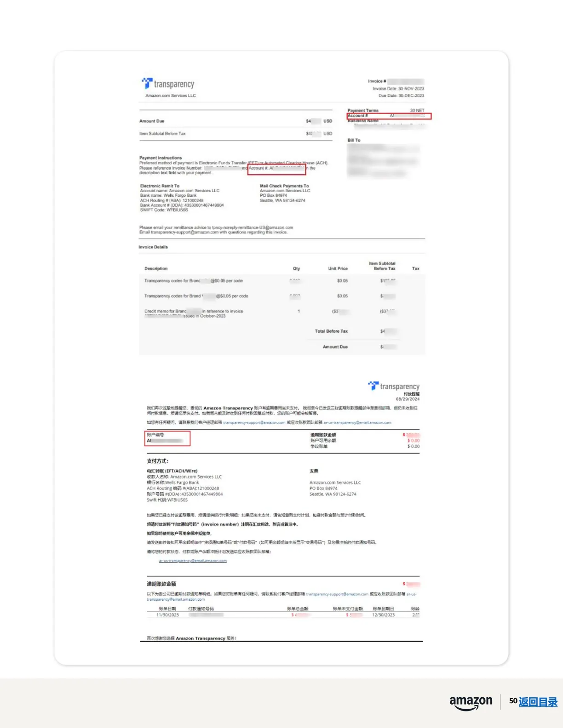This screenshot has height=728, width=563.
Task: Click '电汇转账 (EFT/ACH/Wire)' heading
Action: [172, 471]
